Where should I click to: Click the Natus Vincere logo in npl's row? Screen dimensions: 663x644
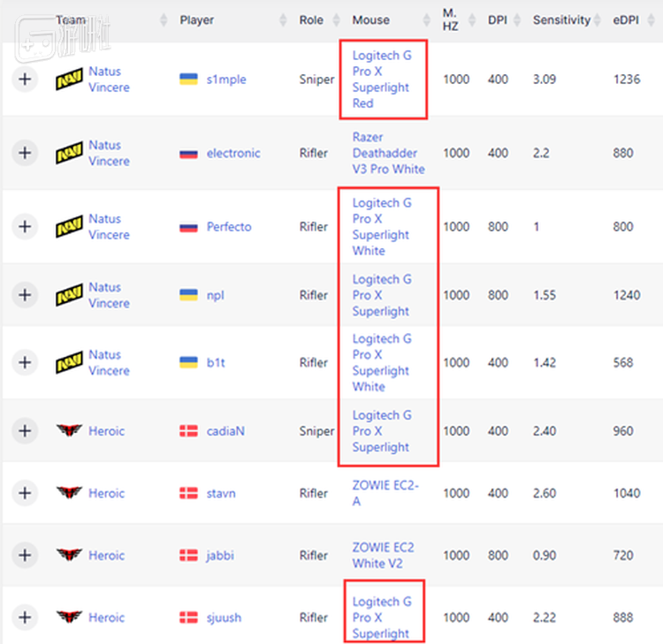(x=69, y=295)
